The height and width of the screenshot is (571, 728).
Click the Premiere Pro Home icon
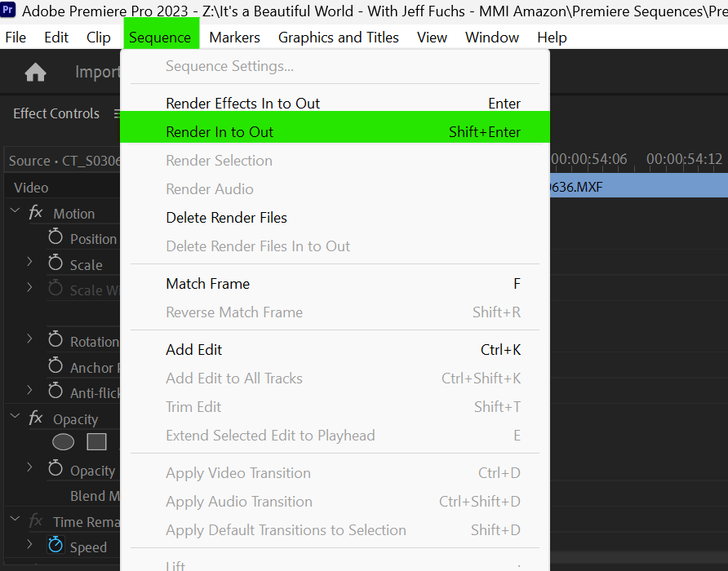35,73
